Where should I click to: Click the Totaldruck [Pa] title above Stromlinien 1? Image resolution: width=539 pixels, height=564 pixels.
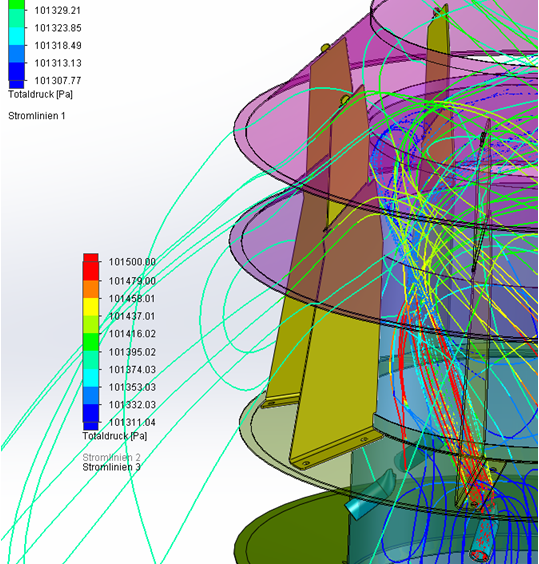pyautogui.click(x=40, y=94)
